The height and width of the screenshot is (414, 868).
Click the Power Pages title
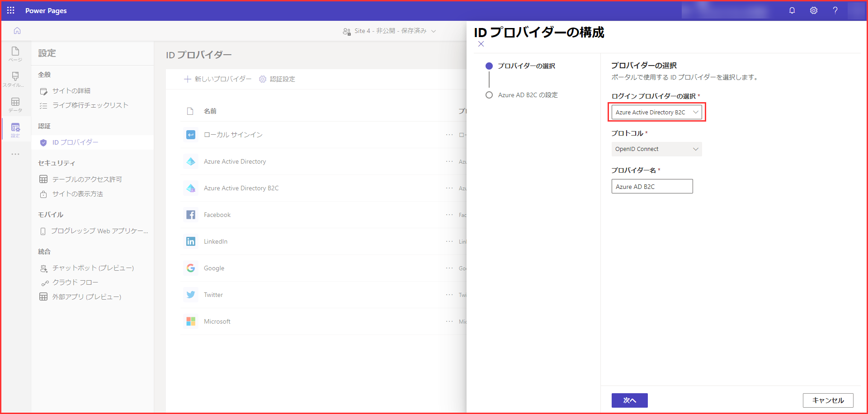point(46,10)
